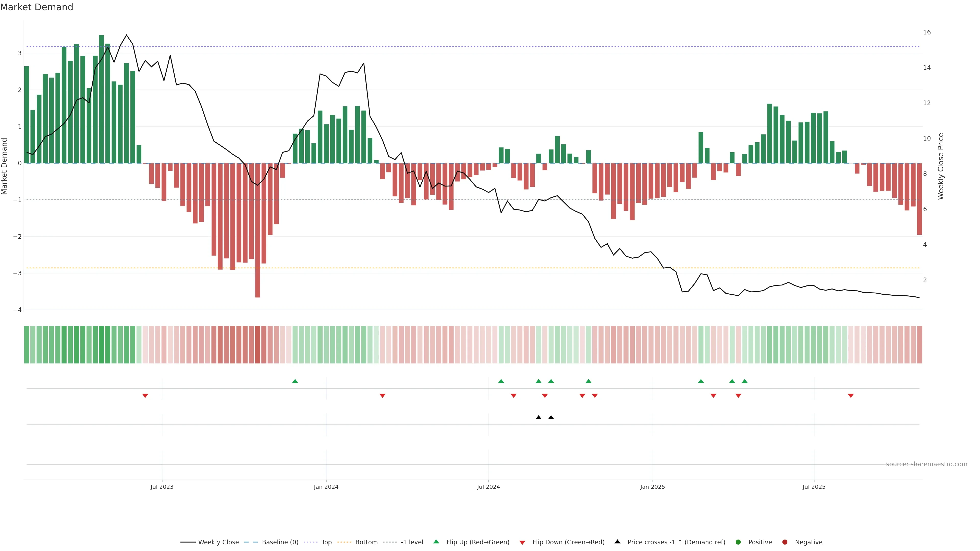The width and height of the screenshot is (980, 551).
Task: Click the Flip Down red triangle legend icon
Action: [522, 543]
